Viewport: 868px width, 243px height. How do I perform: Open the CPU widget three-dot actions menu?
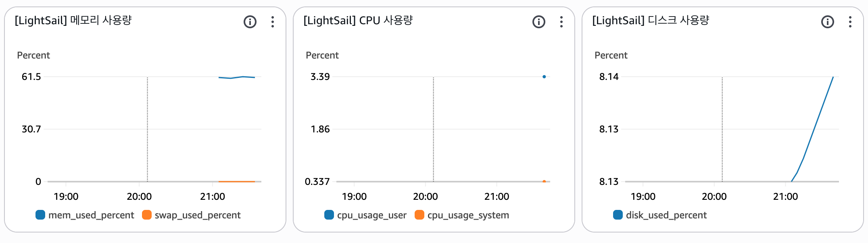click(x=561, y=22)
